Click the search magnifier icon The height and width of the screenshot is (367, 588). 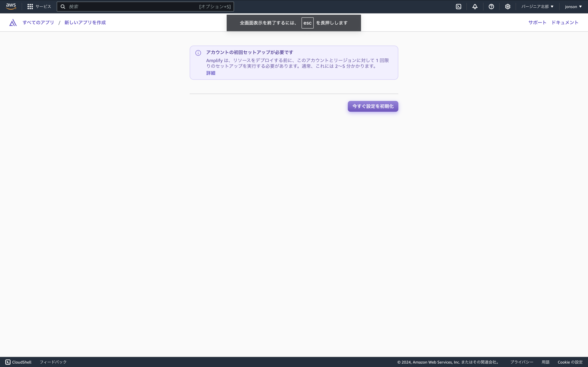[63, 7]
